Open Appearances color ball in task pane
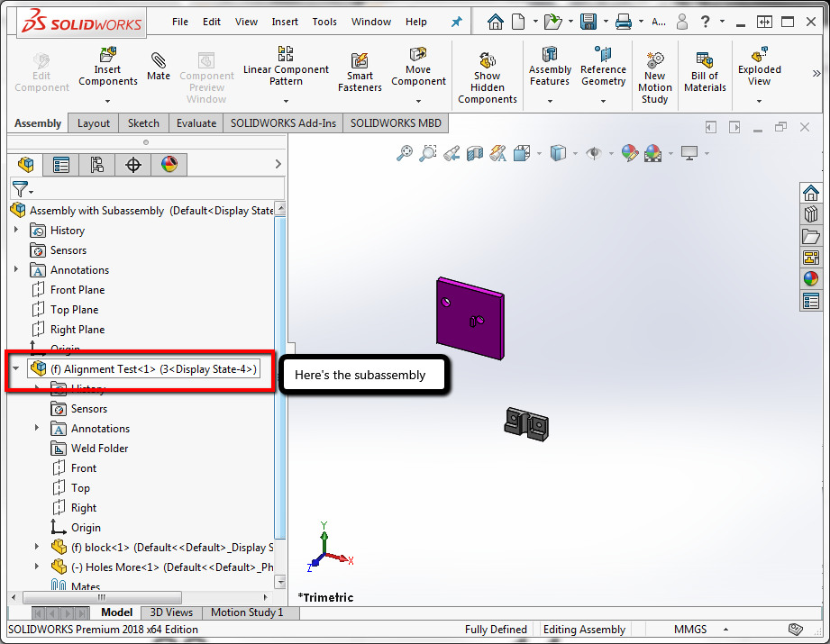The image size is (830, 644). pyautogui.click(x=810, y=279)
